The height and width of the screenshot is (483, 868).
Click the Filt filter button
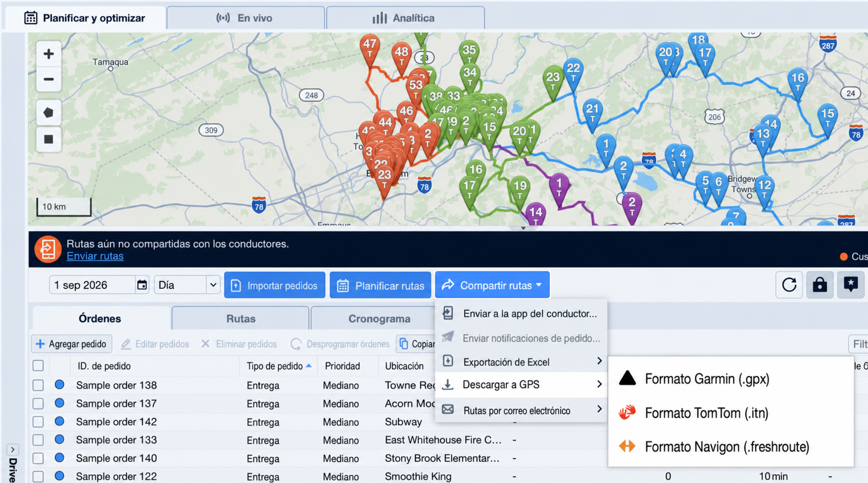[859, 344]
